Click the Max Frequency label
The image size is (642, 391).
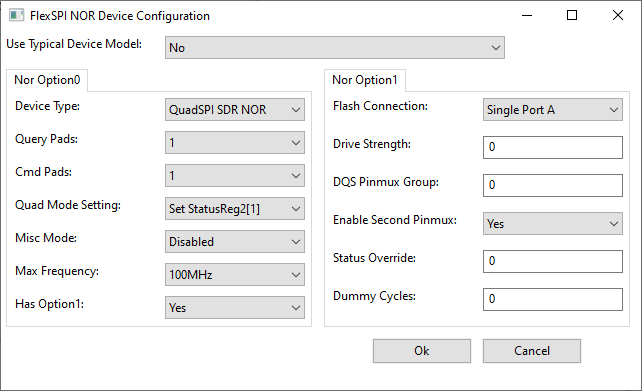[57, 271]
